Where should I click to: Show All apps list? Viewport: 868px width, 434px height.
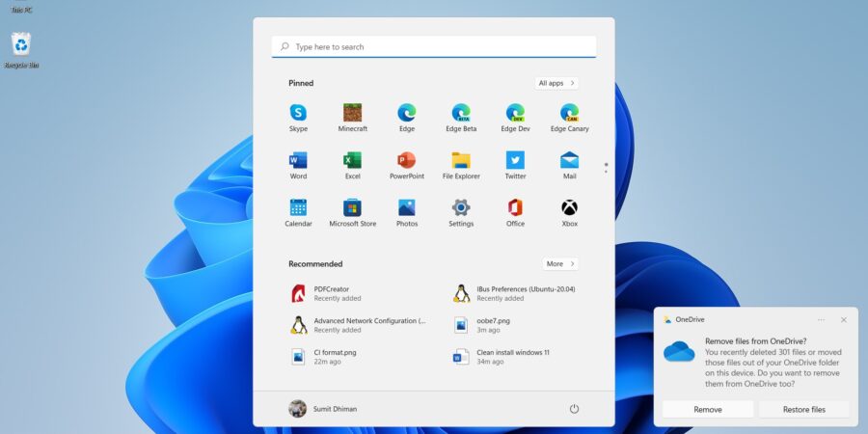coord(556,83)
